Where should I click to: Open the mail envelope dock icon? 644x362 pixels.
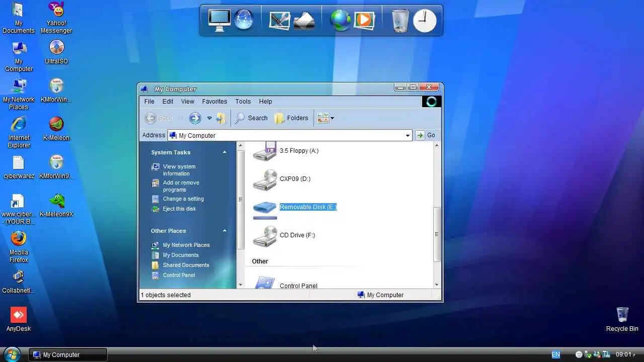click(304, 21)
